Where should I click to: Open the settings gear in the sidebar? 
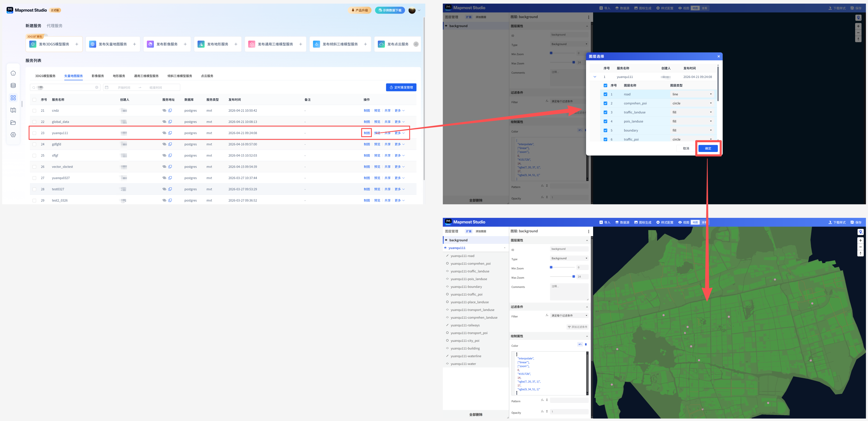[13, 135]
